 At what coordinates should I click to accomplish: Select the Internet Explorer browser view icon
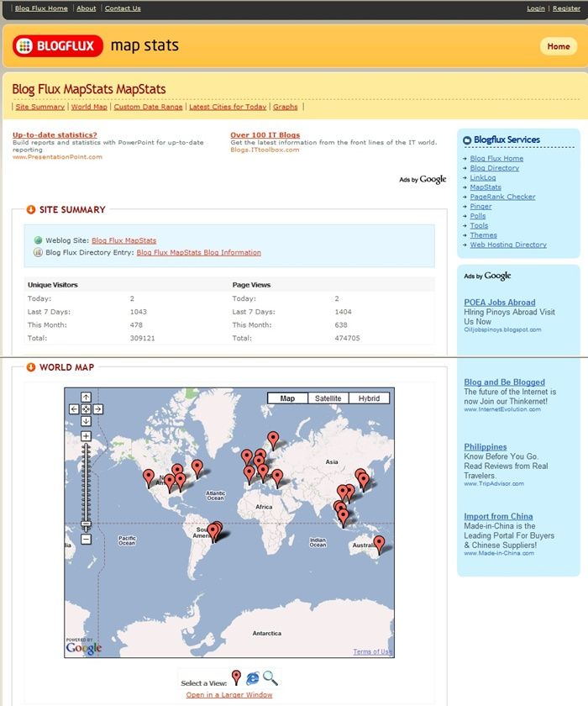coord(253,678)
